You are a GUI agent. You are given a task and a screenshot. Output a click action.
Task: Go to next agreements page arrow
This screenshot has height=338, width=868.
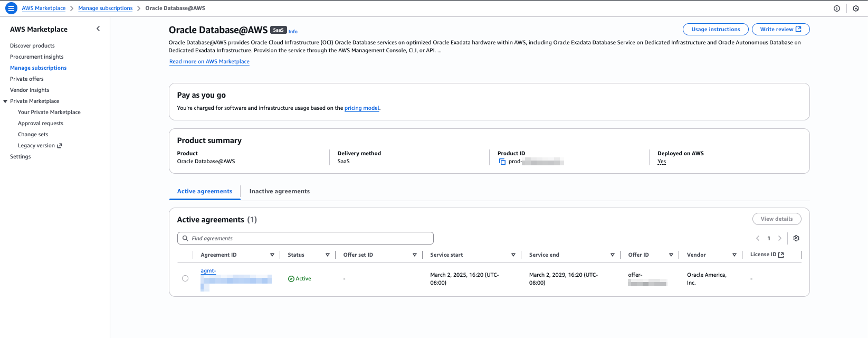click(x=780, y=238)
